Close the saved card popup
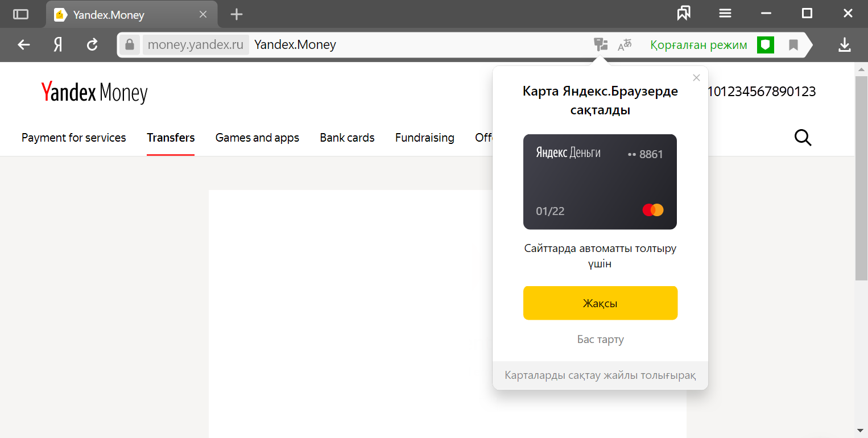868x438 pixels. [696, 78]
